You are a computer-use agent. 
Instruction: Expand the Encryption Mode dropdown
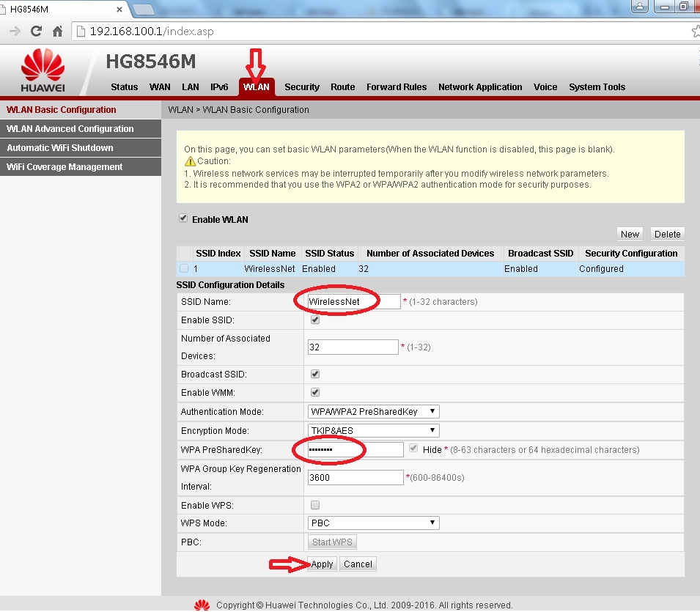point(373,431)
